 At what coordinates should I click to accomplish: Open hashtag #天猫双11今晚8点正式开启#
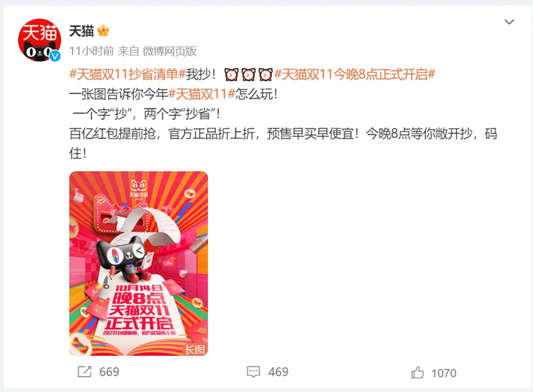pyautogui.click(x=354, y=74)
